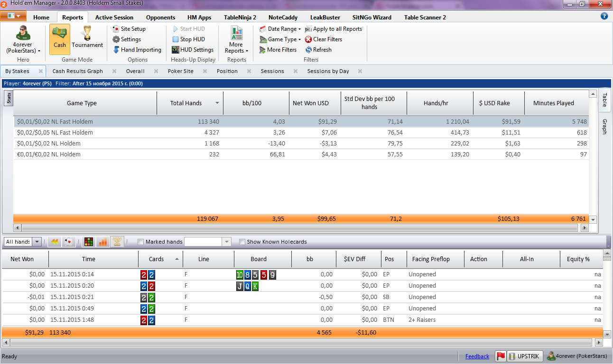Open the HM Apps tab
Image resolution: width=613 pixels, height=364 pixels.
click(199, 18)
